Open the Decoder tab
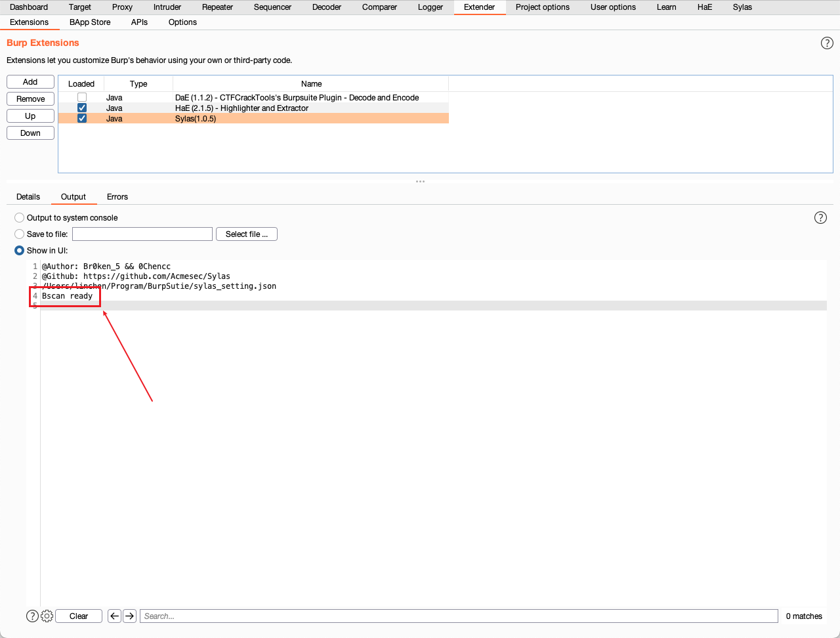The width and height of the screenshot is (840, 638). pyautogui.click(x=327, y=7)
